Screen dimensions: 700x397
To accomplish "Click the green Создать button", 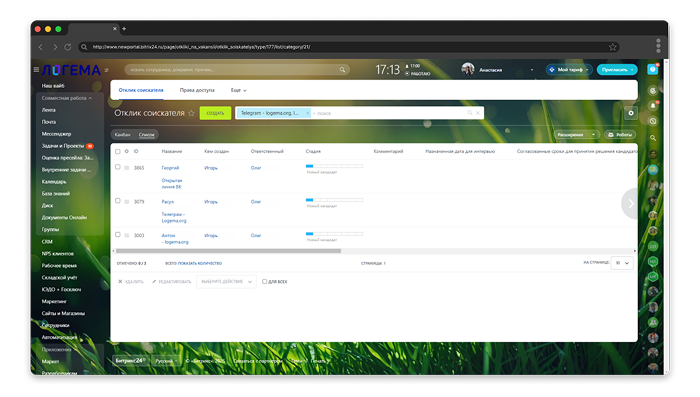I will 215,113.
